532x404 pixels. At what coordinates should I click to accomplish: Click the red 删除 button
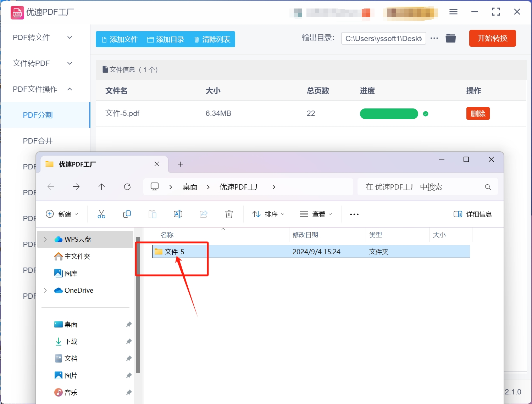coord(478,114)
